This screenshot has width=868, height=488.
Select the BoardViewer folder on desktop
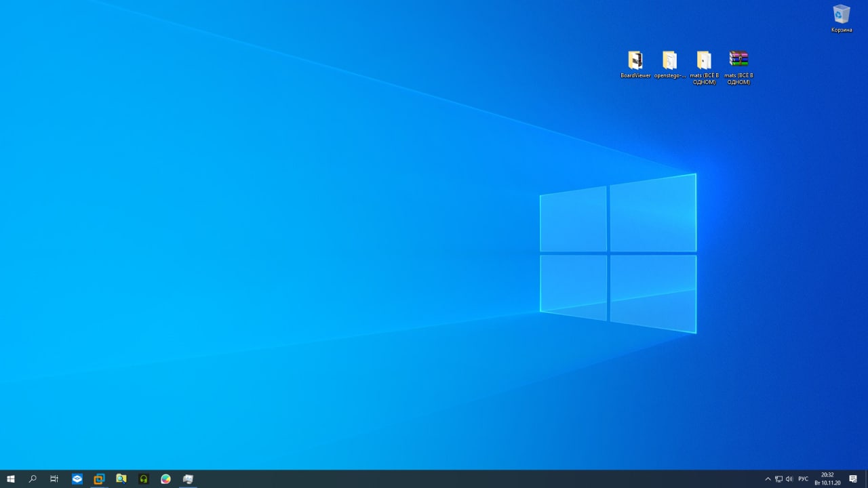(x=635, y=65)
